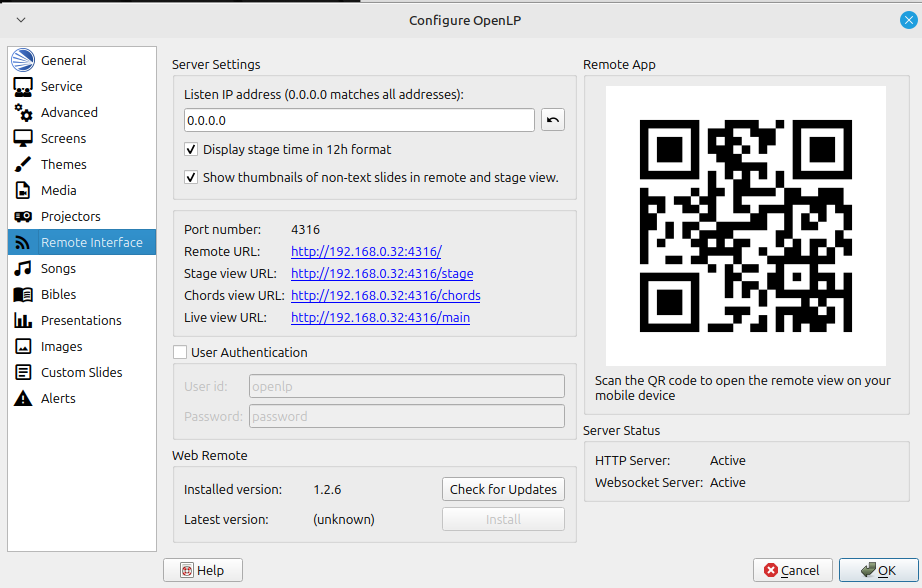Open the Stage view URL link
Image resolution: width=922 pixels, height=588 pixels.
point(382,273)
